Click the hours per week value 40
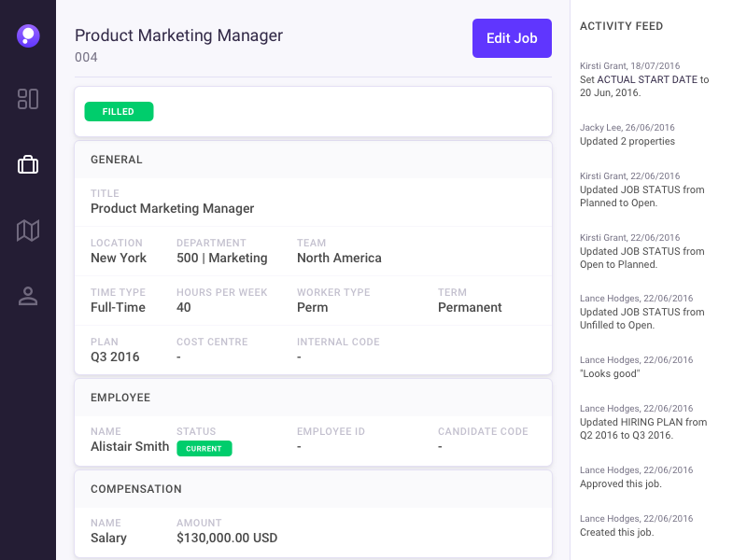Screen dimensions: 747x560 point(184,308)
